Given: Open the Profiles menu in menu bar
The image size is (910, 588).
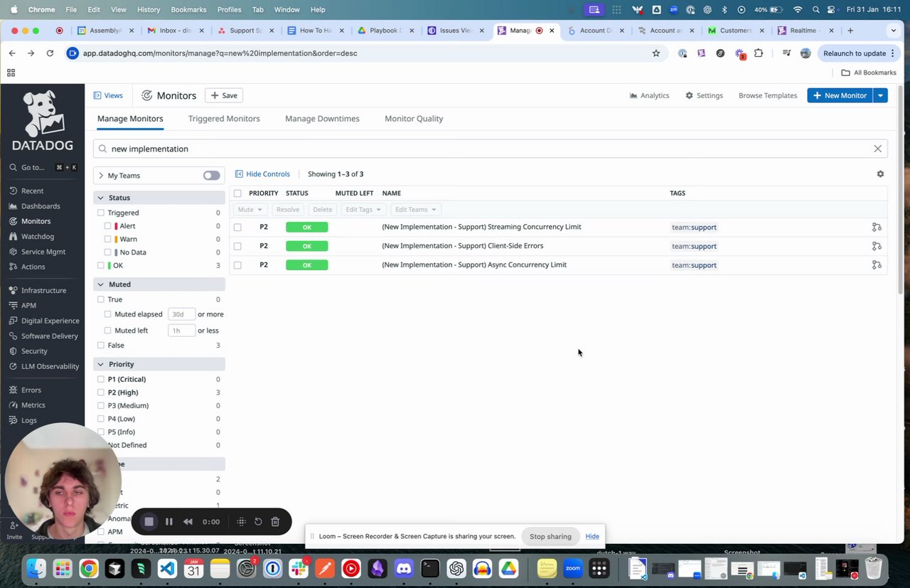Looking at the screenshot, I should pyautogui.click(x=229, y=10).
